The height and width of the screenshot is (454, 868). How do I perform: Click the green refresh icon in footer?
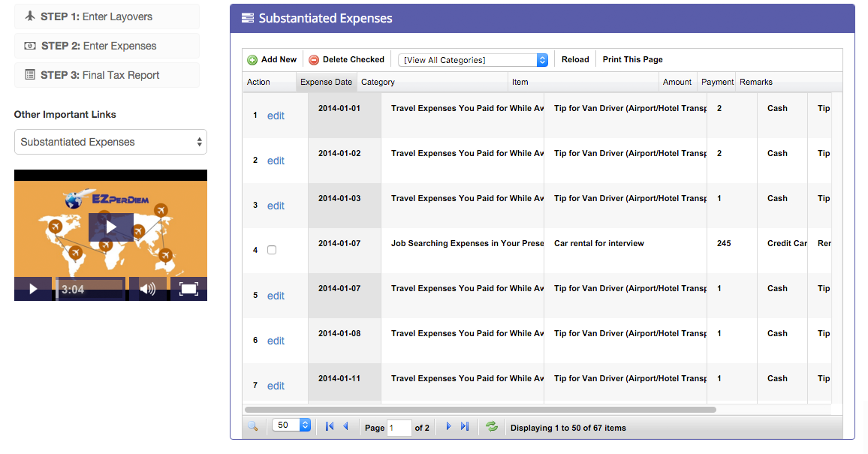492,426
